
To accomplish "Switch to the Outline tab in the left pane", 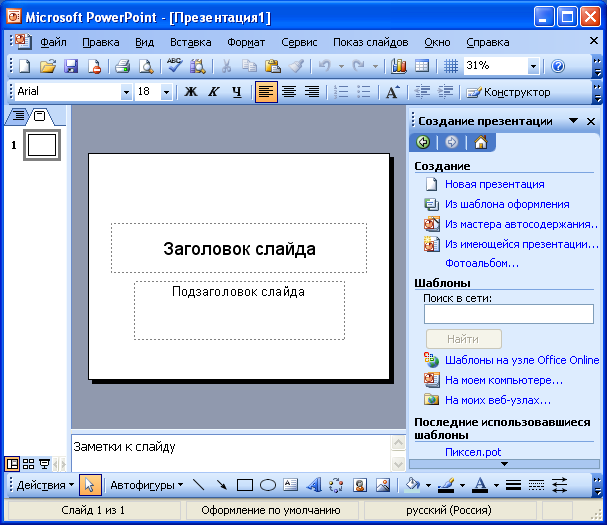I will [18, 115].
